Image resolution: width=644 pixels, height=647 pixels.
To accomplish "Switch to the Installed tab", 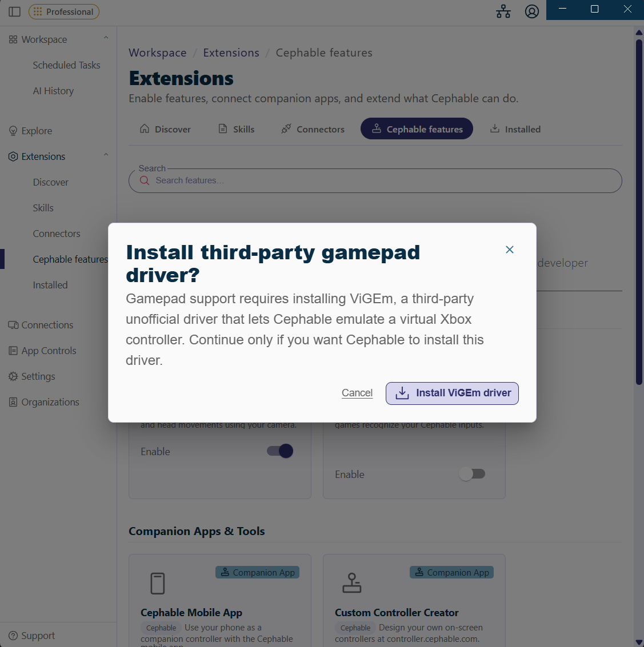I will 515,128.
